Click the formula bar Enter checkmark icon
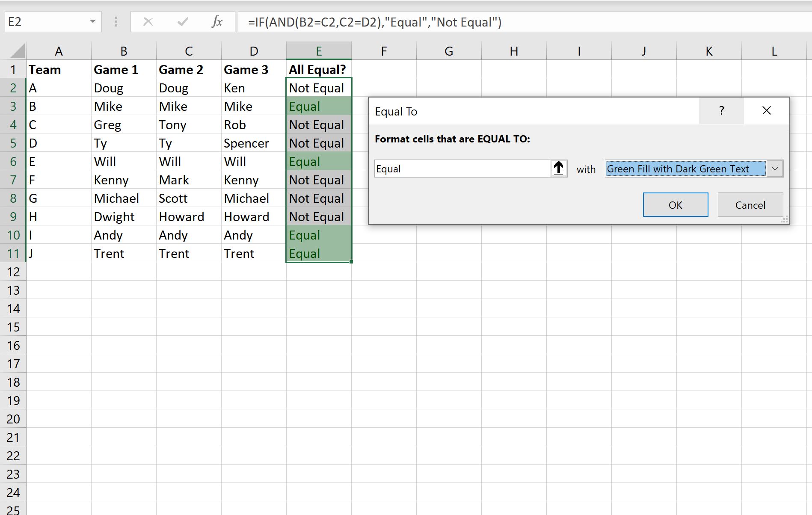812x515 pixels. tap(183, 22)
